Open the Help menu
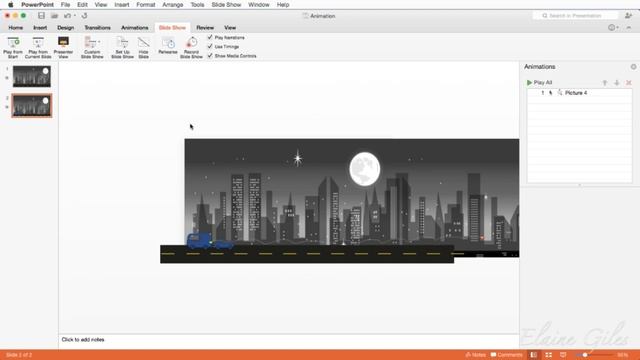This screenshot has width=640, height=360. click(283, 5)
